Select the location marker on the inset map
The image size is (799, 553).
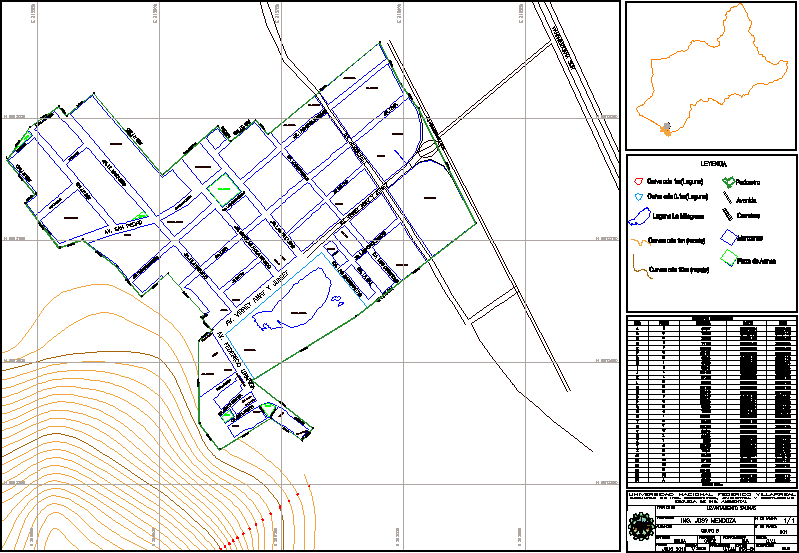(x=667, y=128)
